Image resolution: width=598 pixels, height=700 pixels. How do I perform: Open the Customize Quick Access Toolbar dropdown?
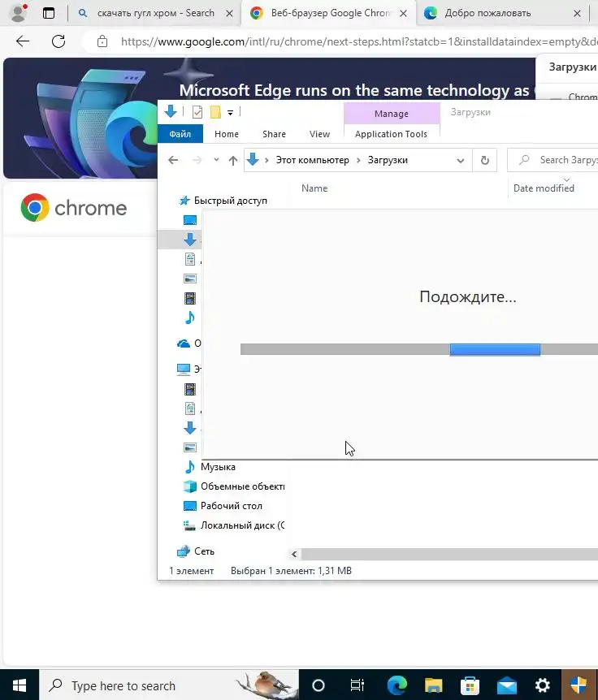tap(231, 113)
